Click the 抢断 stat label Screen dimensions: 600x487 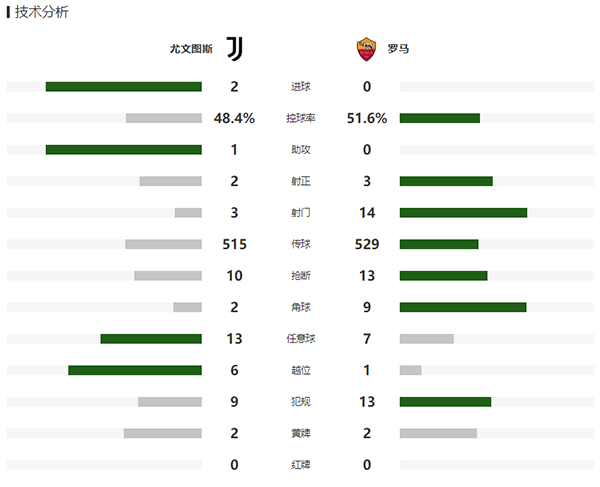coord(300,276)
